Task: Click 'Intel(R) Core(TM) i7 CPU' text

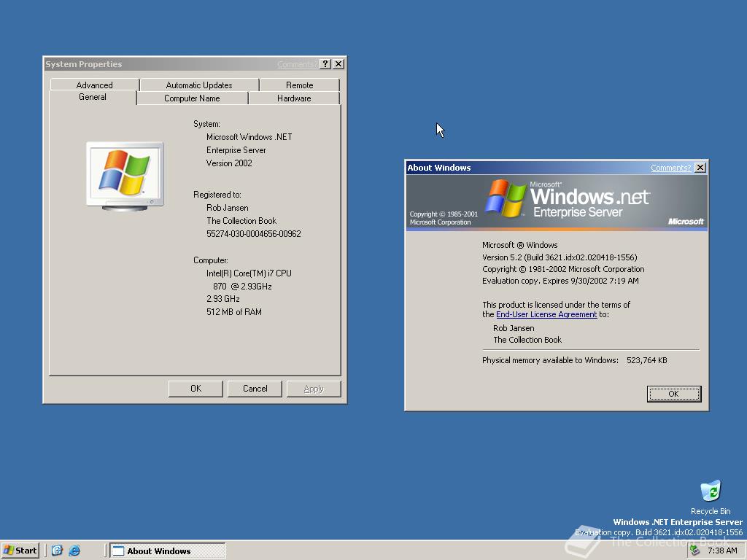Action: click(249, 273)
